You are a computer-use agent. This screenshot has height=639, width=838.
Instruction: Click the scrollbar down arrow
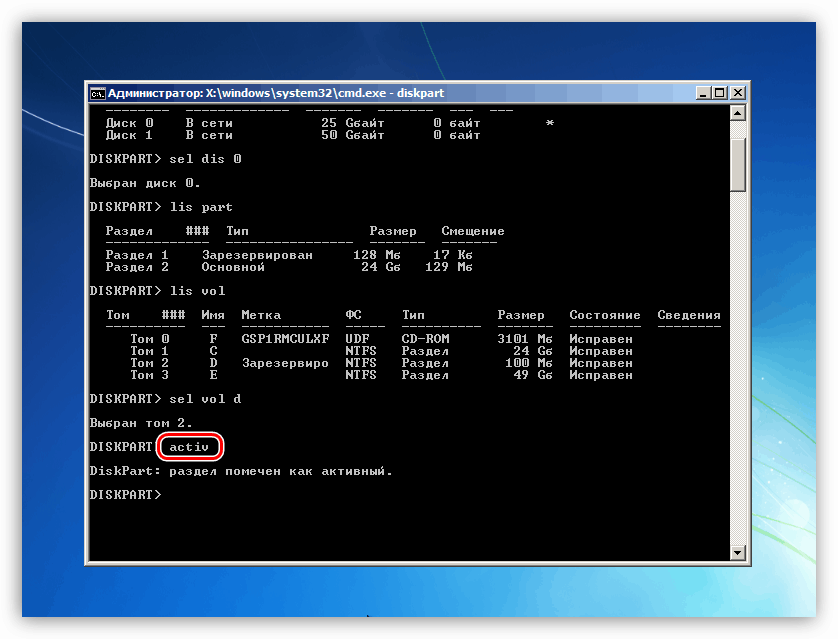click(738, 552)
